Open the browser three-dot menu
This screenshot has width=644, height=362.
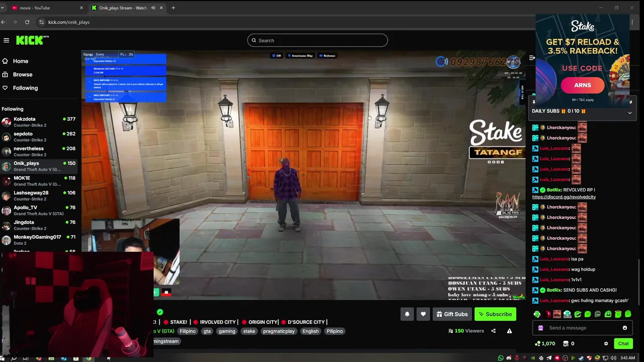(x=632, y=22)
